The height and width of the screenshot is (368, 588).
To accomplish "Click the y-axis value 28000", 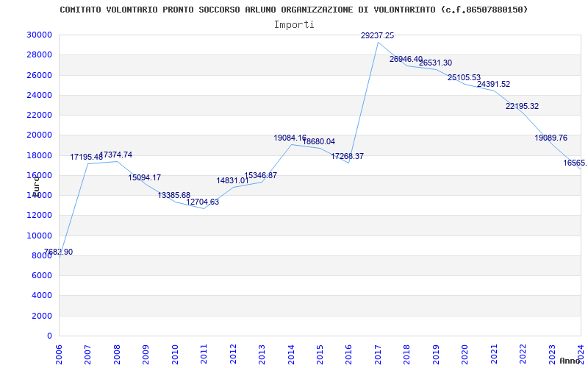I will tap(40, 54).
